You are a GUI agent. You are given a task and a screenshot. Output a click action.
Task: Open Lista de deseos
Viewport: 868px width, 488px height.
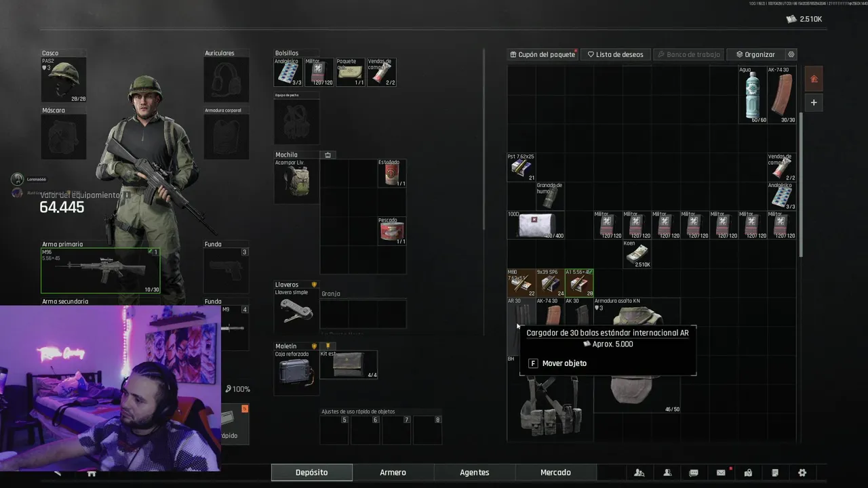(x=616, y=54)
